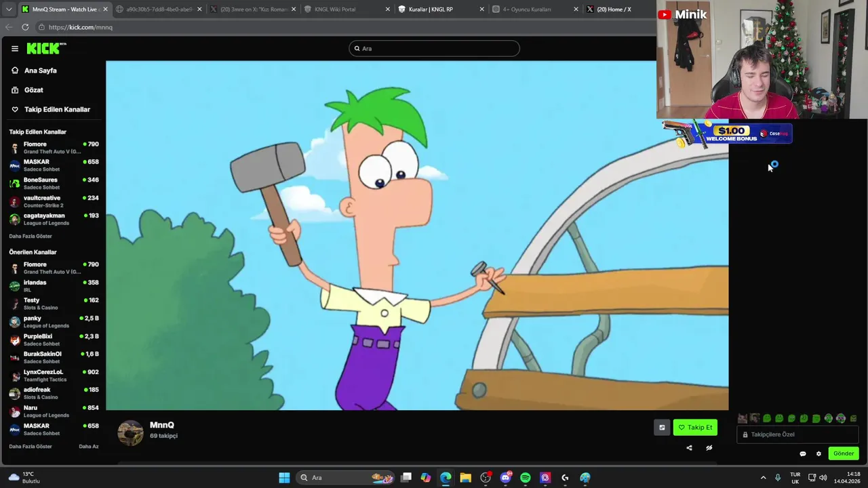The height and width of the screenshot is (488, 868).
Task: Open Spotify from the taskbar
Action: point(525,478)
